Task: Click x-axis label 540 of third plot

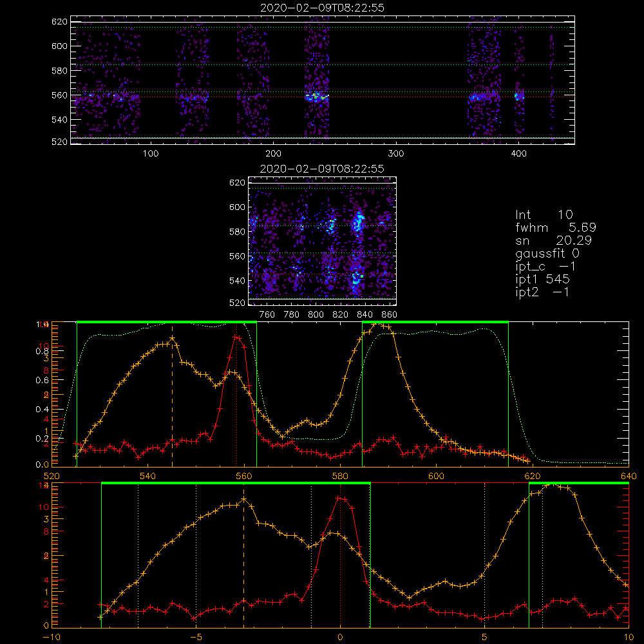Action: (x=148, y=476)
